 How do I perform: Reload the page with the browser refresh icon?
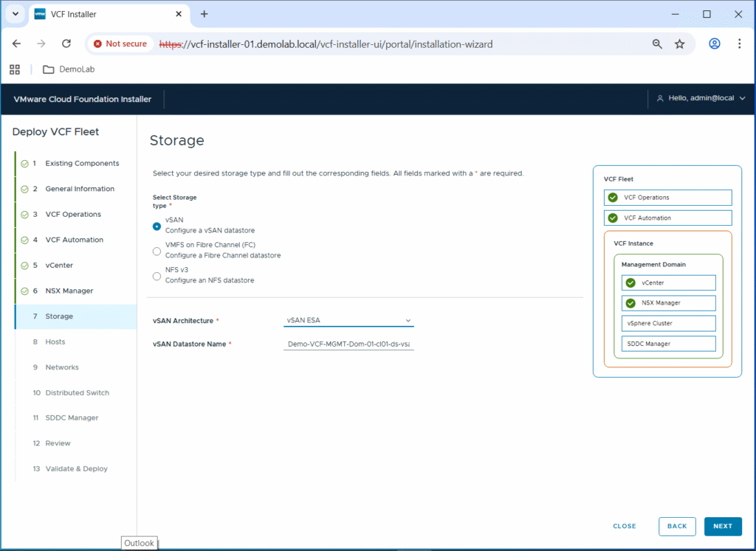(66, 44)
